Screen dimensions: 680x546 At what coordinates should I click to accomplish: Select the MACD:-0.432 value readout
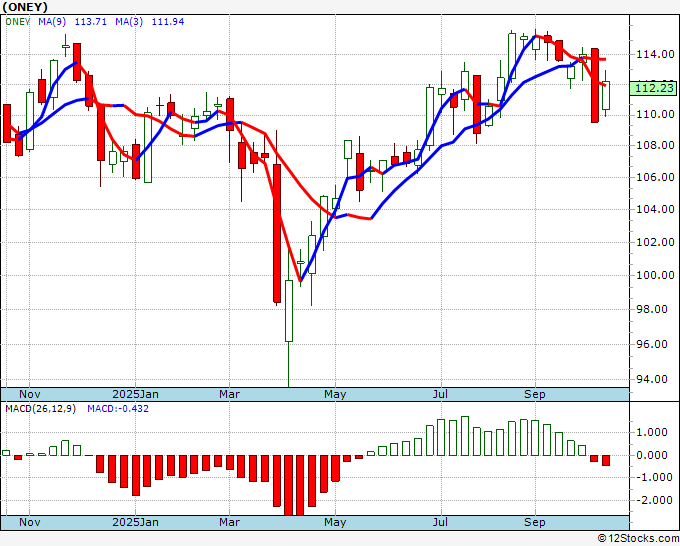pyautogui.click(x=118, y=409)
